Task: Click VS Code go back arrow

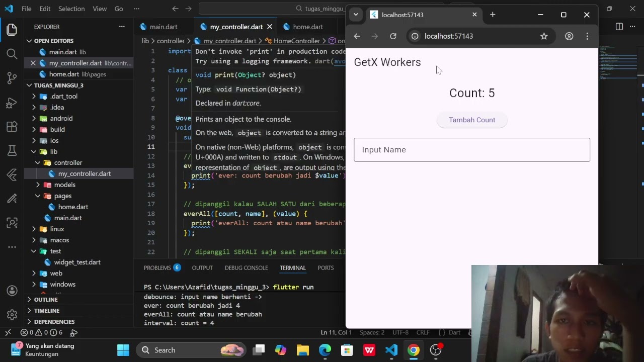Action: click(175, 9)
